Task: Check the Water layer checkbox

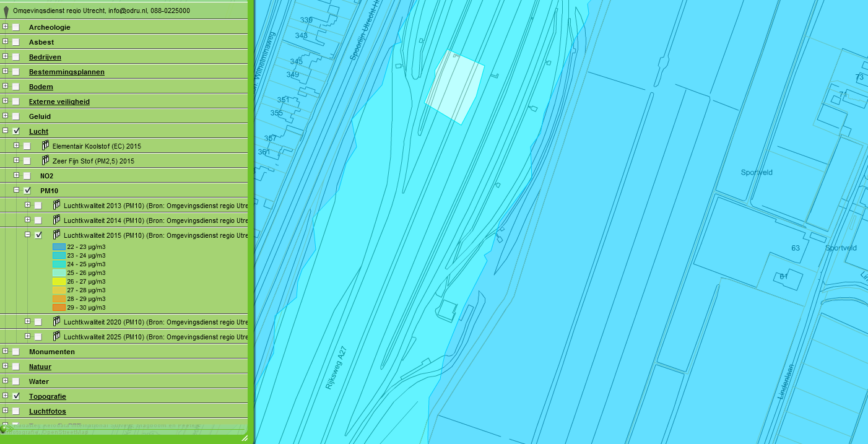Action: coord(16,381)
